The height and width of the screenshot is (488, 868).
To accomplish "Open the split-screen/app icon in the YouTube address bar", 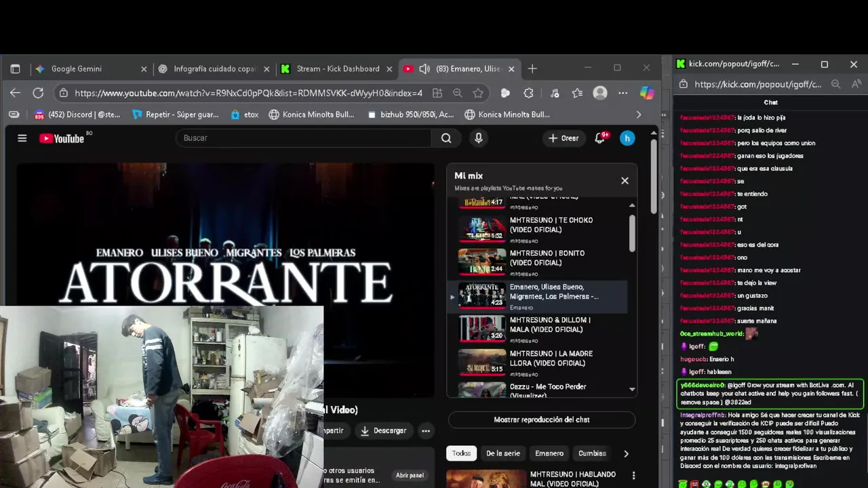I will [437, 93].
